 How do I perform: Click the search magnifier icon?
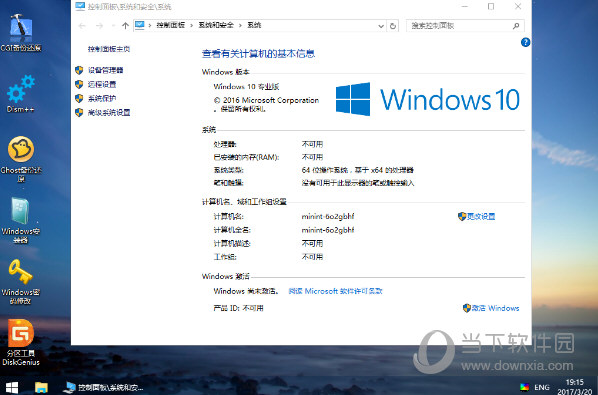coord(516,26)
